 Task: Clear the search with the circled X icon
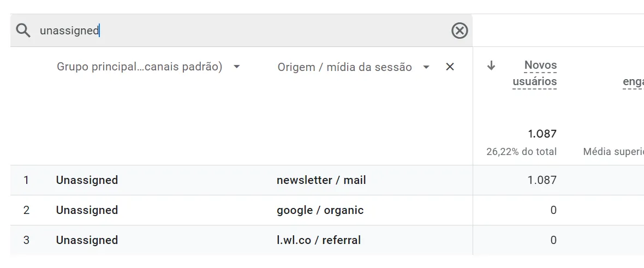click(460, 31)
